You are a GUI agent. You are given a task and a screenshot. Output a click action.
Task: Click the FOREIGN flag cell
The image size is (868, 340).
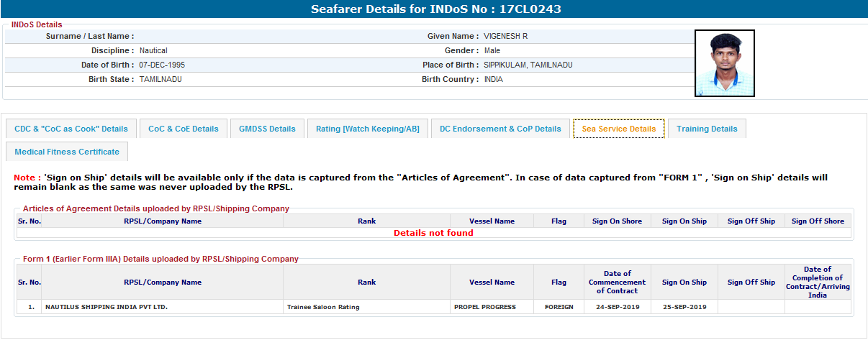(x=559, y=307)
